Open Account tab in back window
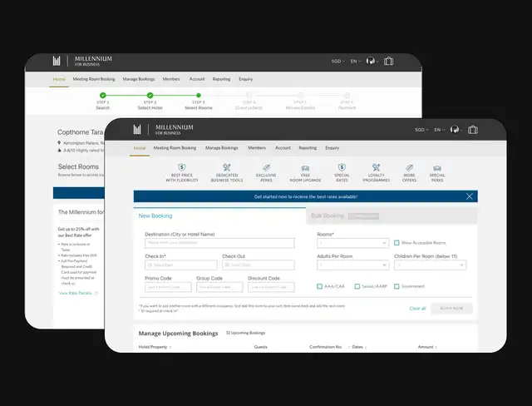The image size is (532, 406). (197, 79)
